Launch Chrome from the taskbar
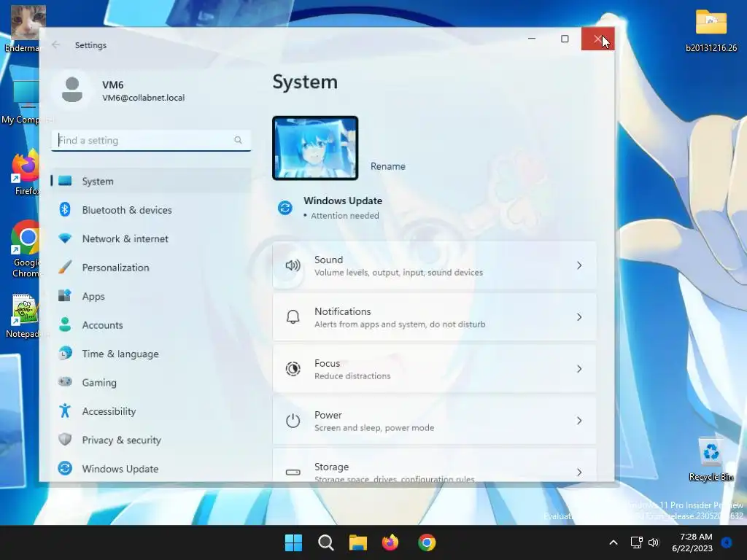Viewport: 747px width, 560px height. pos(427,542)
